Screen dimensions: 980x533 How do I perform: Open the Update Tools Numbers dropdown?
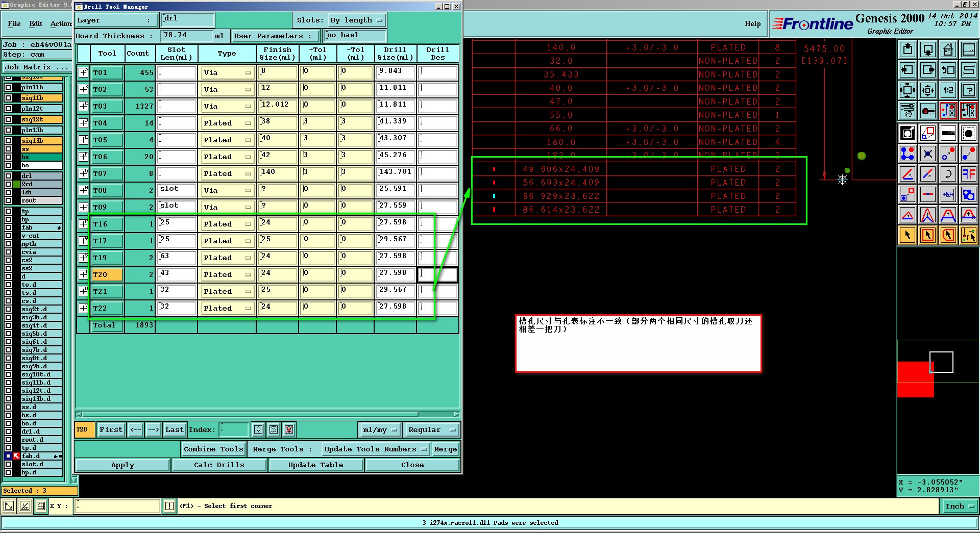point(375,449)
